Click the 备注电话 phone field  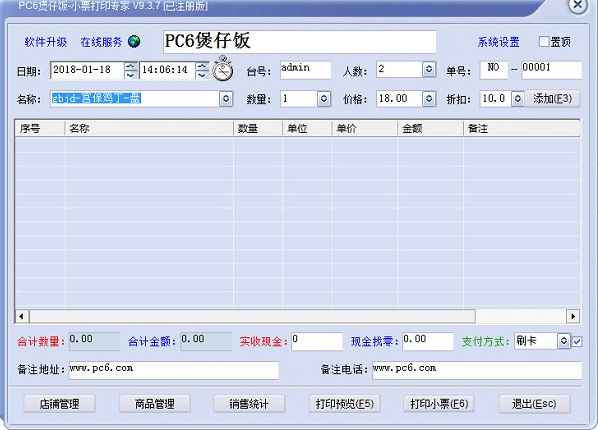point(477,370)
